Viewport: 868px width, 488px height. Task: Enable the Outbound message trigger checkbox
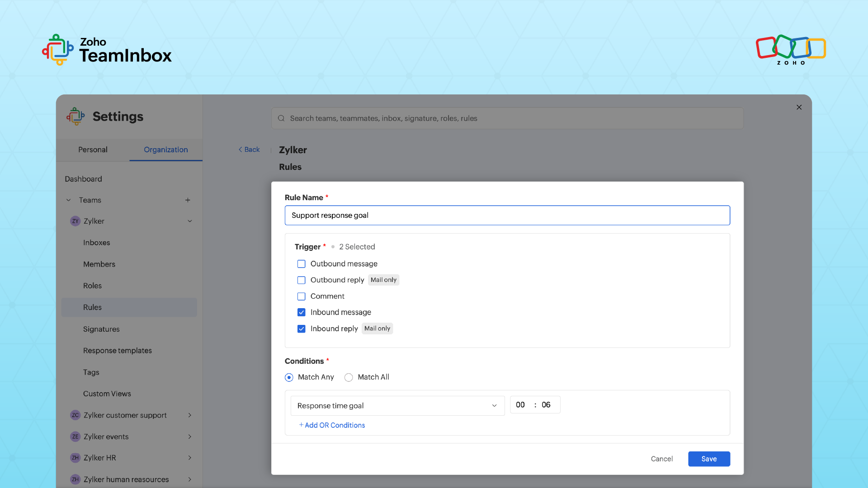302,264
